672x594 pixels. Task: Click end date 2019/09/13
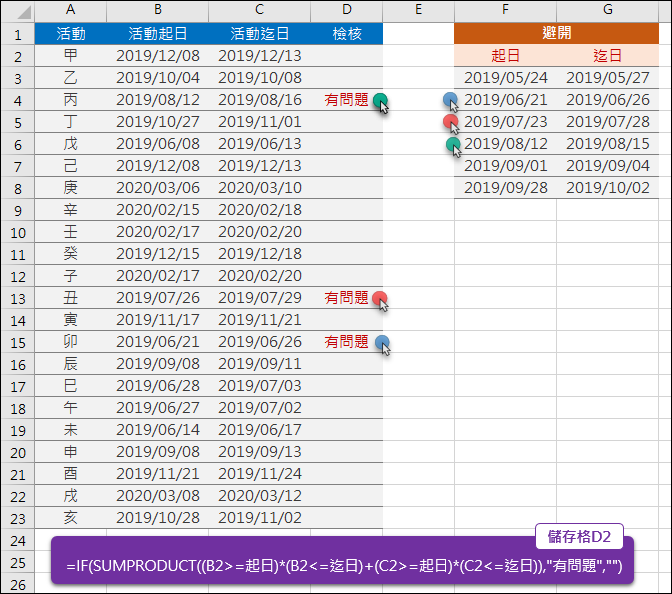click(259, 452)
